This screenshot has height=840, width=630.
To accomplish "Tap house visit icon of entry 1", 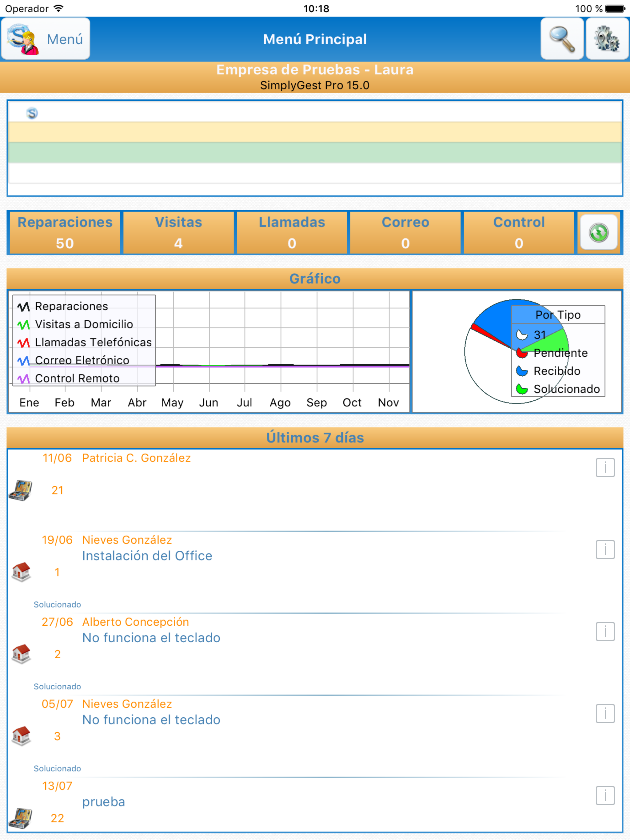I will coord(21,572).
